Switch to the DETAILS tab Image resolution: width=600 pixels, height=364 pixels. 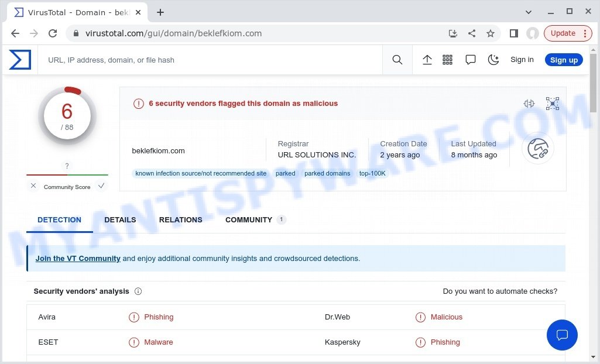120,220
